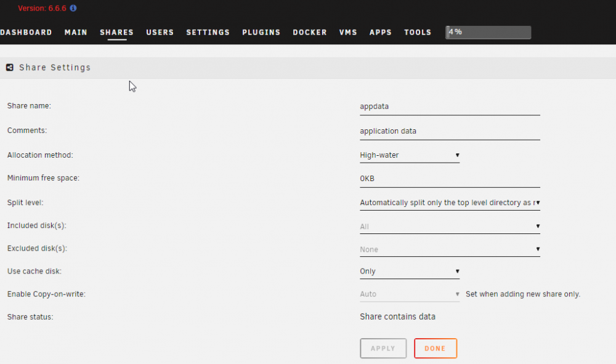This screenshot has width=616, height=364.
Task: Open the Users tab
Action: coord(160,32)
